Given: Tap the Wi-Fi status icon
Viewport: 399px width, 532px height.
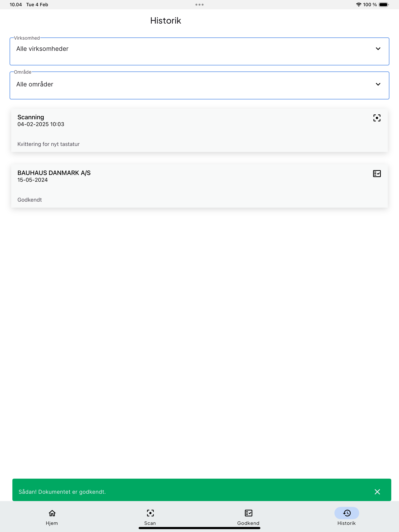Looking at the screenshot, I should [359, 5].
